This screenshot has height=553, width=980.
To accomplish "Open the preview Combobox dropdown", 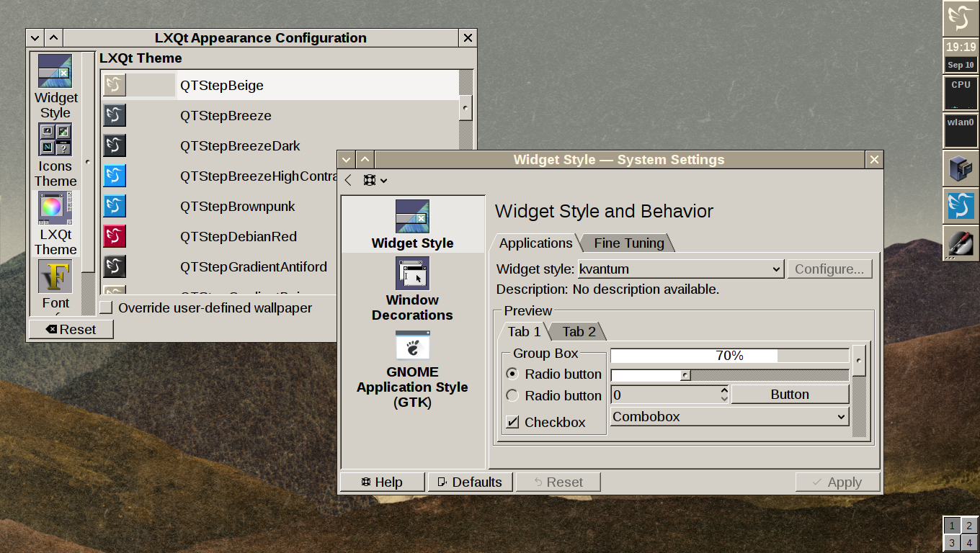I will coord(729,417).
